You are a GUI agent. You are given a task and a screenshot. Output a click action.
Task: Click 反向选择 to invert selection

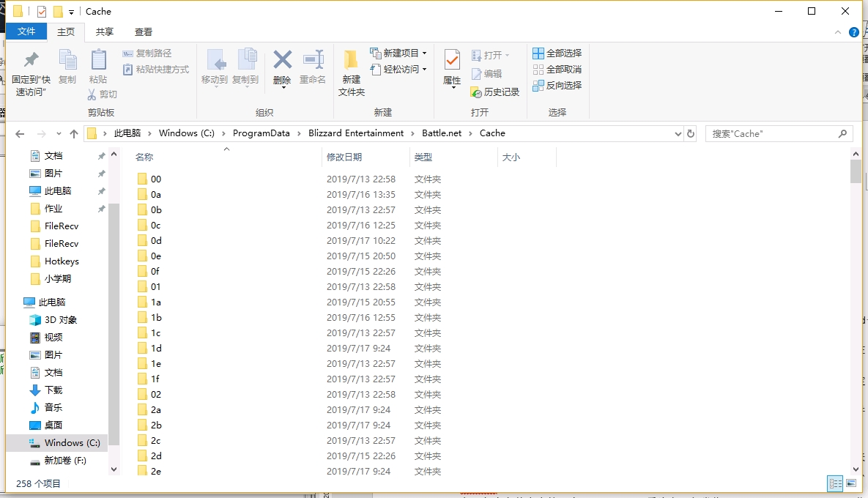[x=557, y=85]
